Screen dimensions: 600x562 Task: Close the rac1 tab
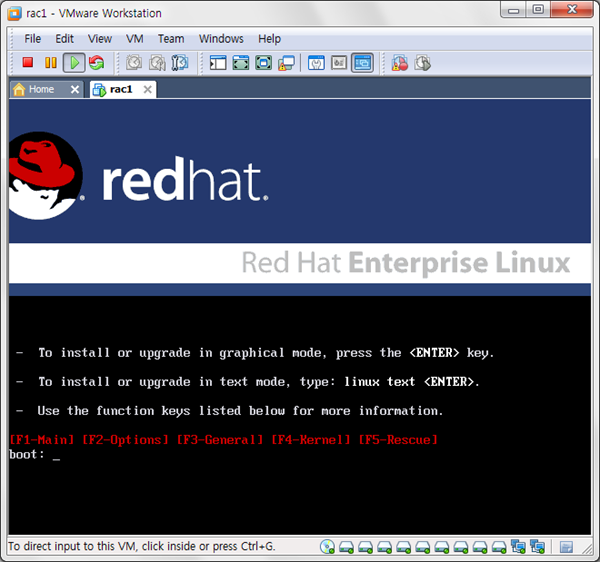tap(147, 90)
